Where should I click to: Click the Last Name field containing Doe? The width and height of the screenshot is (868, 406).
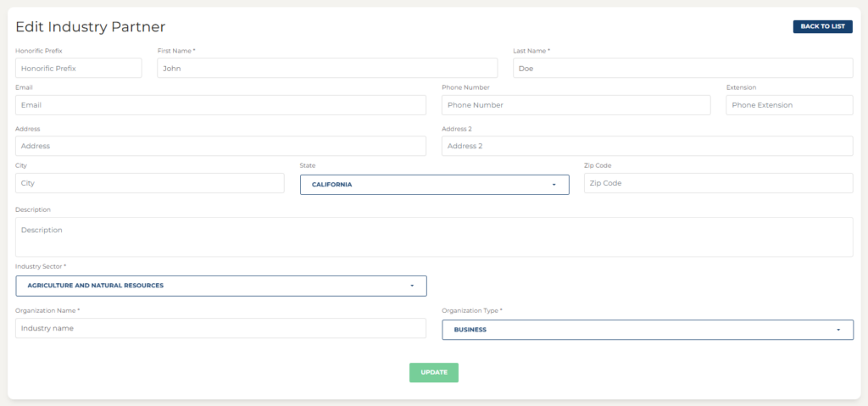682,68
